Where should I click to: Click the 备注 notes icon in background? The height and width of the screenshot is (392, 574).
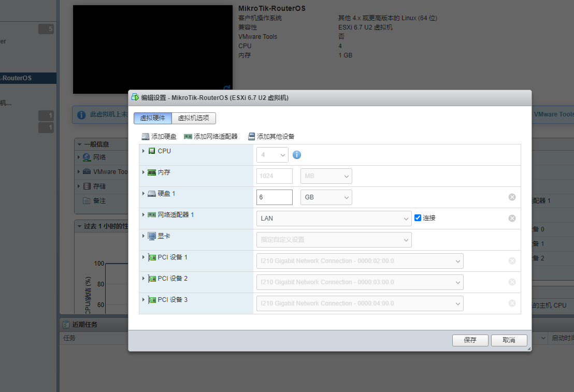[87, 200]
